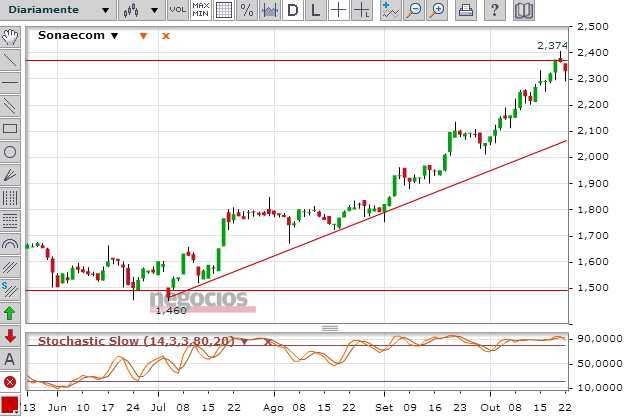Open the Diariamente period dropdown
626x417 pixels.
(x=58, y=10)
